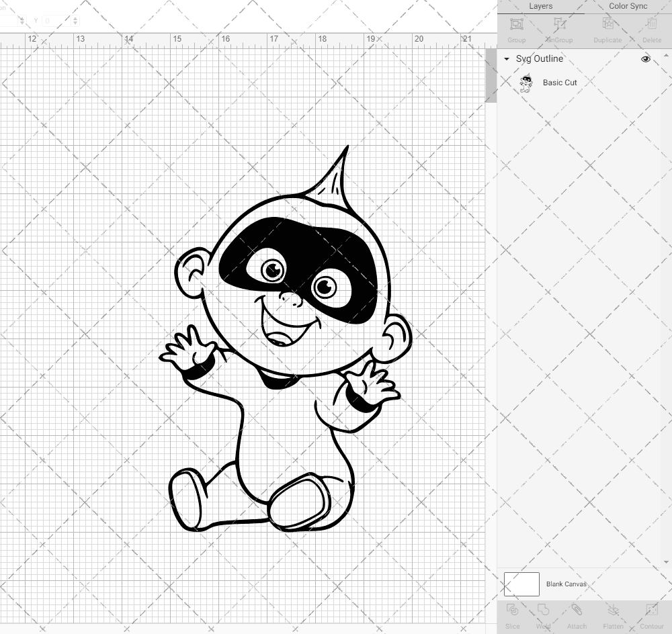672x634 pixels.
Task: Click the layers panel down arrow
Action: coord(665,562)
